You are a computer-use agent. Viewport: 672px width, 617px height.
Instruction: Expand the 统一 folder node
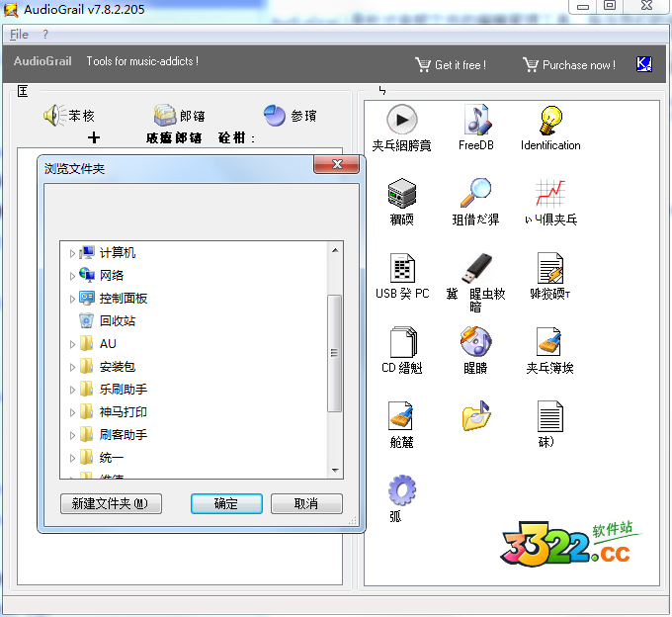(x=72, y=458)
